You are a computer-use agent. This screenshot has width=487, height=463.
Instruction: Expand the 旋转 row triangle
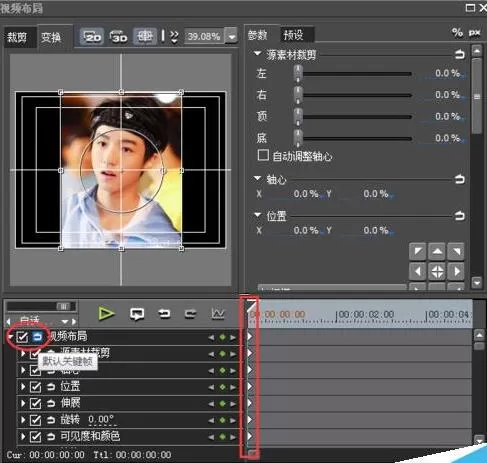tap(23, 419)
